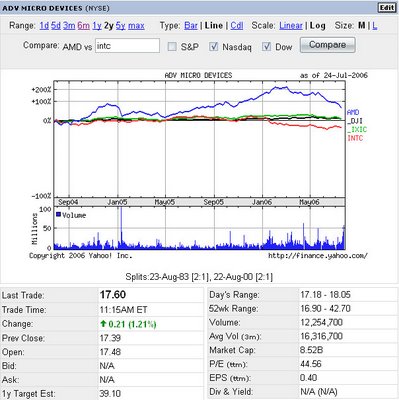The width and height of the screenshot is (399, 400).
Task: Click the Log scale label
Action: tap(317, 26)
